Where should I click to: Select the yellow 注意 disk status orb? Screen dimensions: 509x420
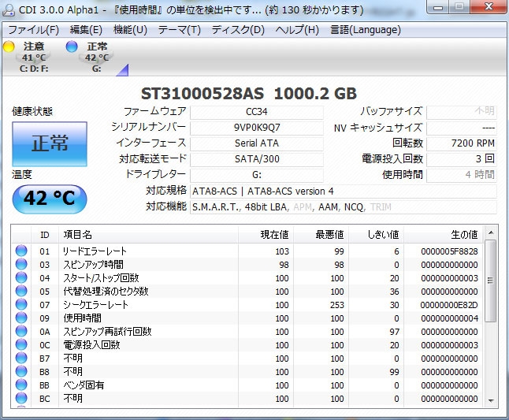pyautogui.click(x=9, y=47)
